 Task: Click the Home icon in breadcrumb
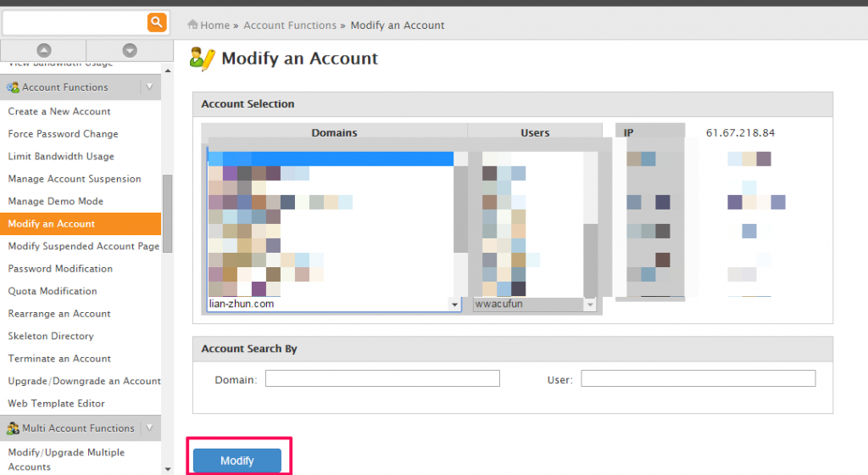tap(193, 25)
